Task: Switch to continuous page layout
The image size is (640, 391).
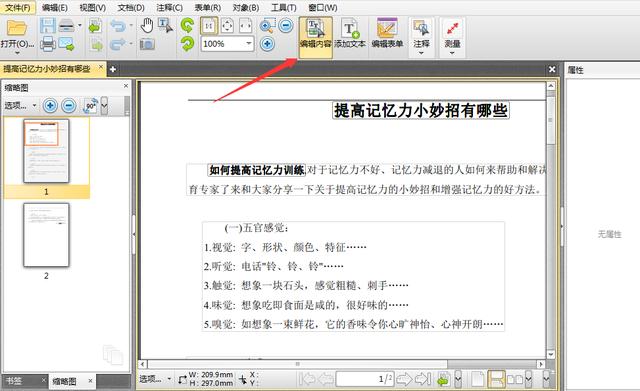Action: click(496, 379)
